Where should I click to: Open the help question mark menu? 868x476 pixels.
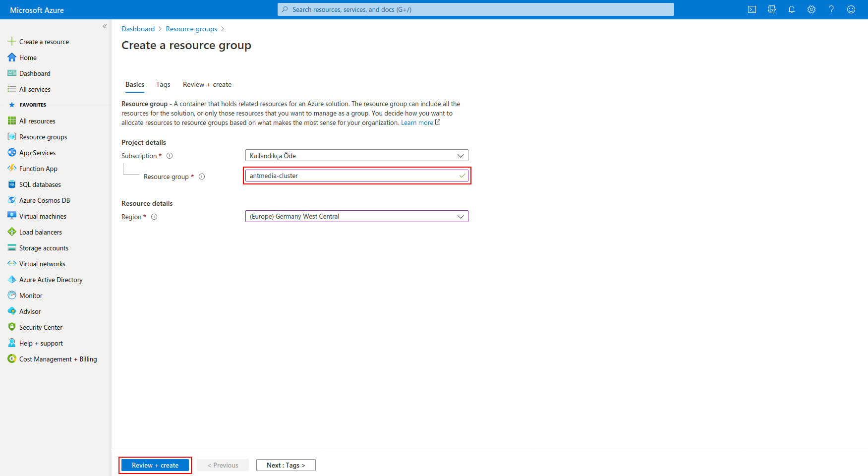point(831,9)
